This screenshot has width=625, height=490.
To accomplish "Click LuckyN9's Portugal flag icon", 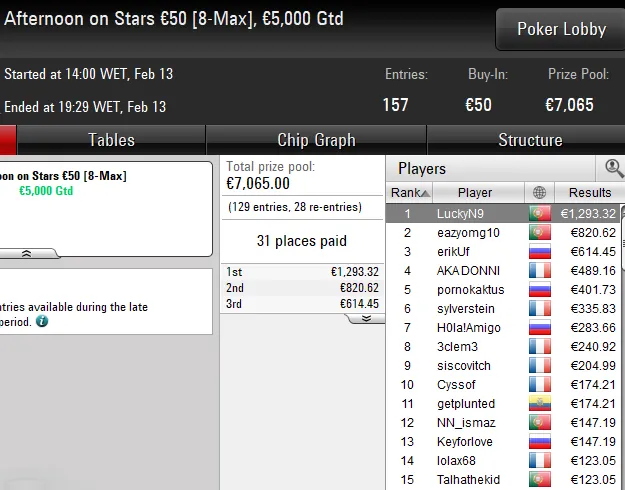I will 540,213.
